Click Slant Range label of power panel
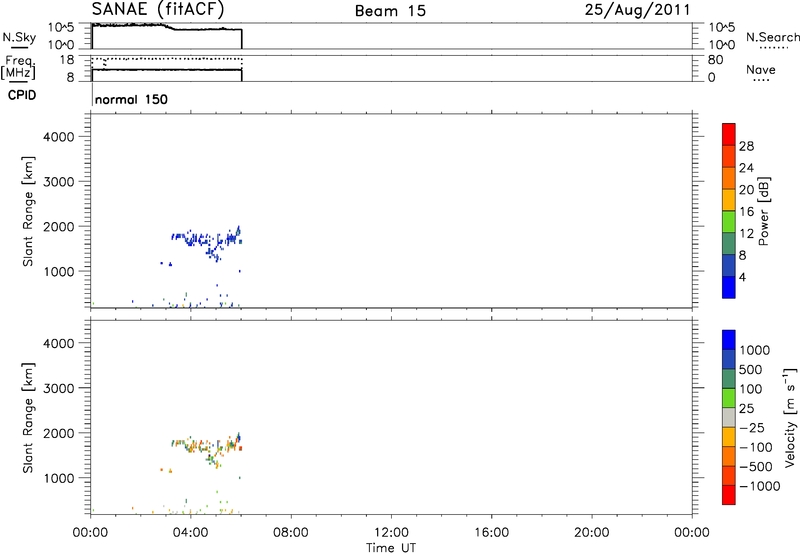 [x=28, y=211]
